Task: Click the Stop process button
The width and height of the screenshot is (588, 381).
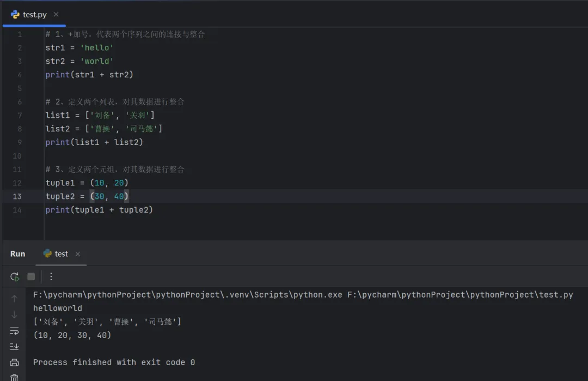Action: (31, 277)
